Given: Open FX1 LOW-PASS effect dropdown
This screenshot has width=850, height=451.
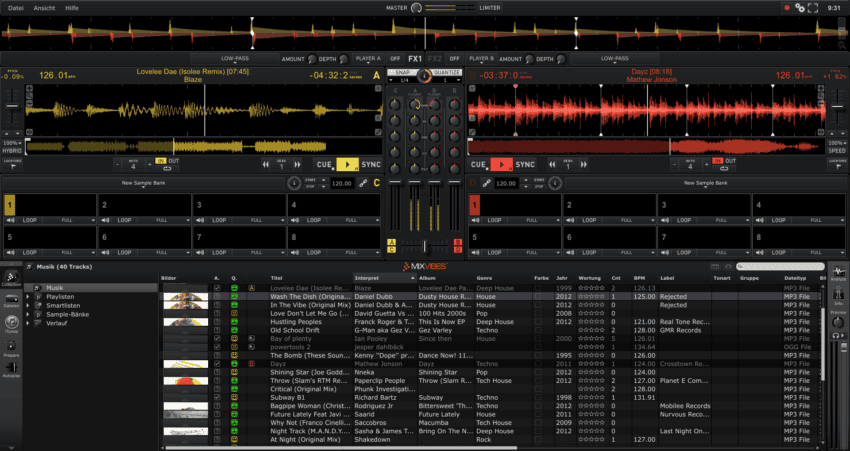Looking at the screenshot, I should (235, 59).
